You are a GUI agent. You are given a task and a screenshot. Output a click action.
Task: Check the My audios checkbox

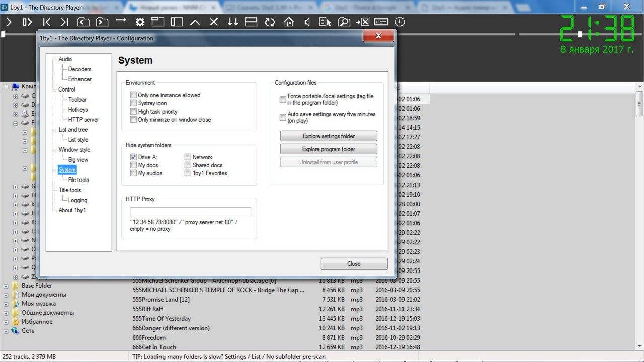click(133, 173)
